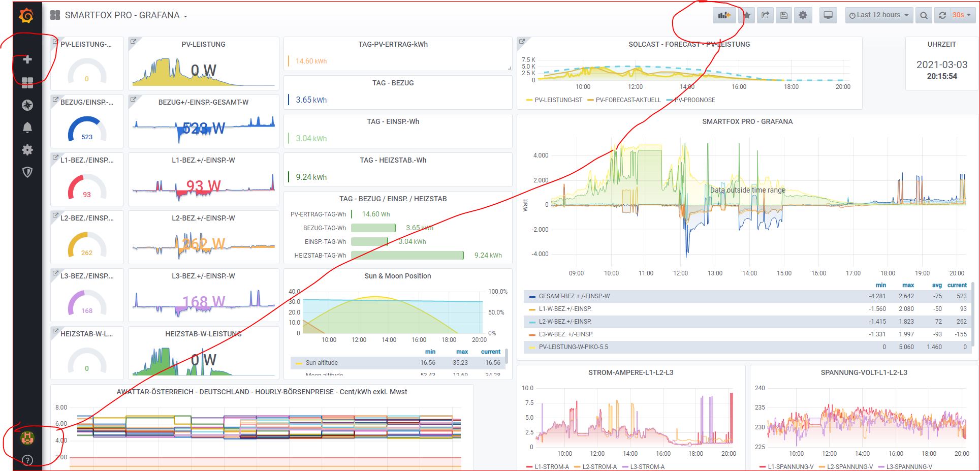Toggle GESAMT-BEZ.+/-EINSP.-W legend series
This screenshot has height=471, width=980.
tap(574, 296)
